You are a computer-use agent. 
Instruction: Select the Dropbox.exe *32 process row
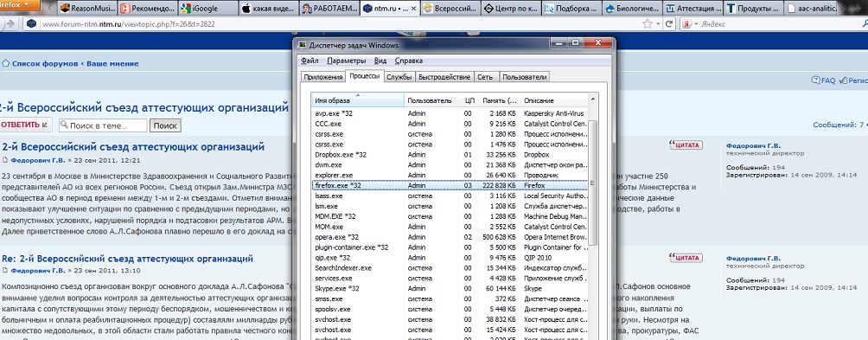(450, 155)
